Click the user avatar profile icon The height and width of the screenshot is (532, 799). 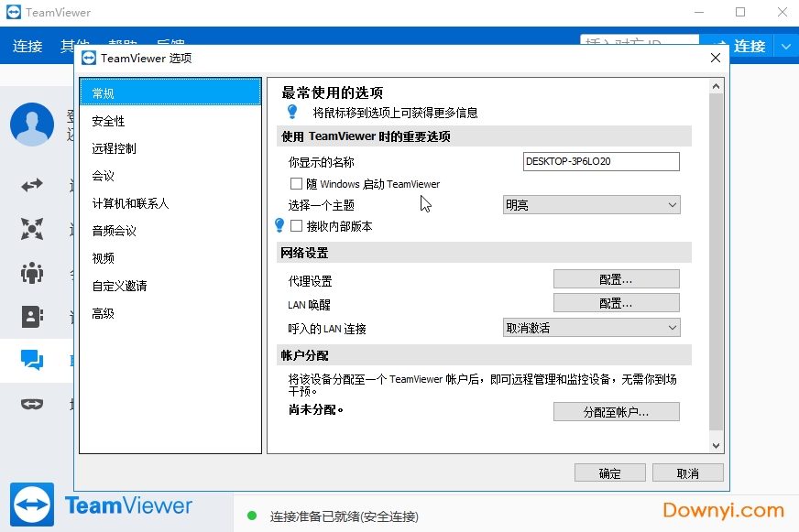32,125
